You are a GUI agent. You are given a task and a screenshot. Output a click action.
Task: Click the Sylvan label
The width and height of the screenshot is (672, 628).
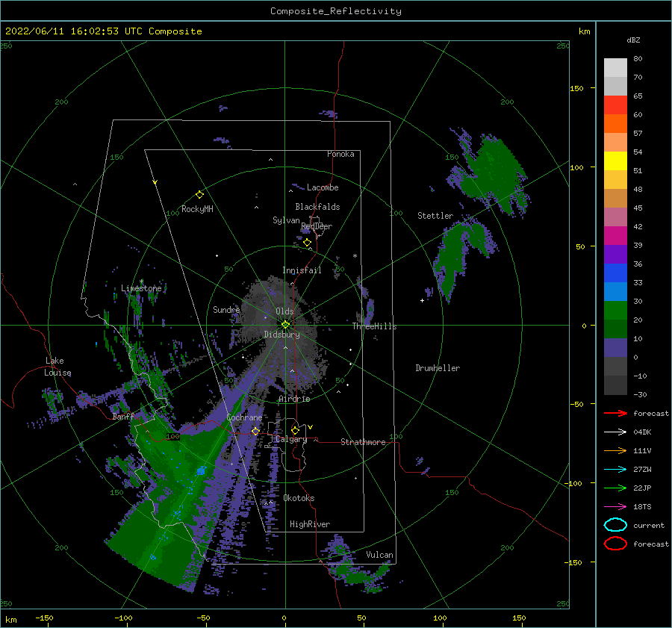click(286, 220)
